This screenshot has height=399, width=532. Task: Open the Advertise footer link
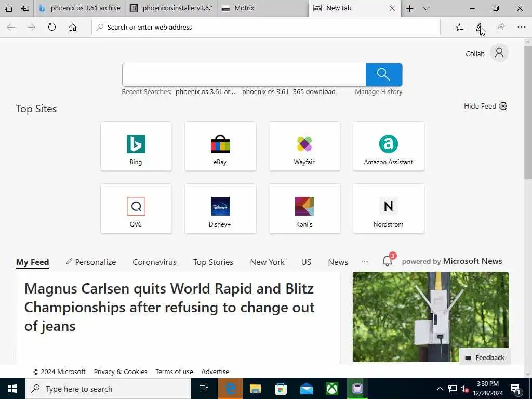click(215, 372)
